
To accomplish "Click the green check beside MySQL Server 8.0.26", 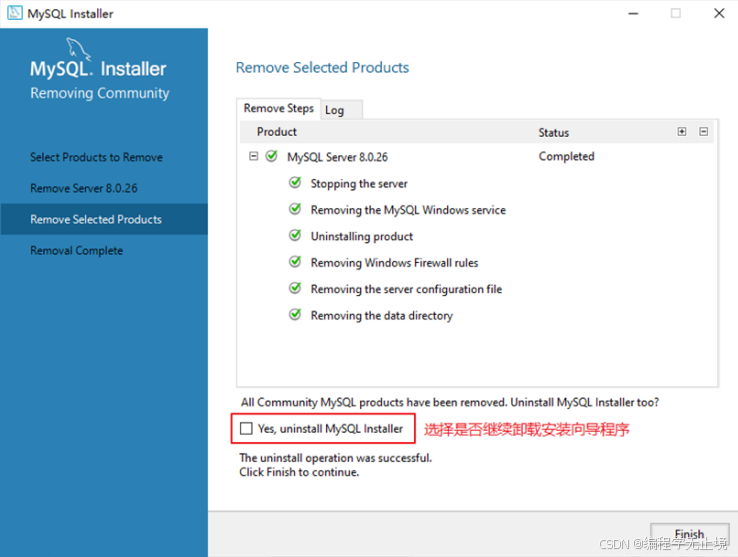I will click(272, 156).
